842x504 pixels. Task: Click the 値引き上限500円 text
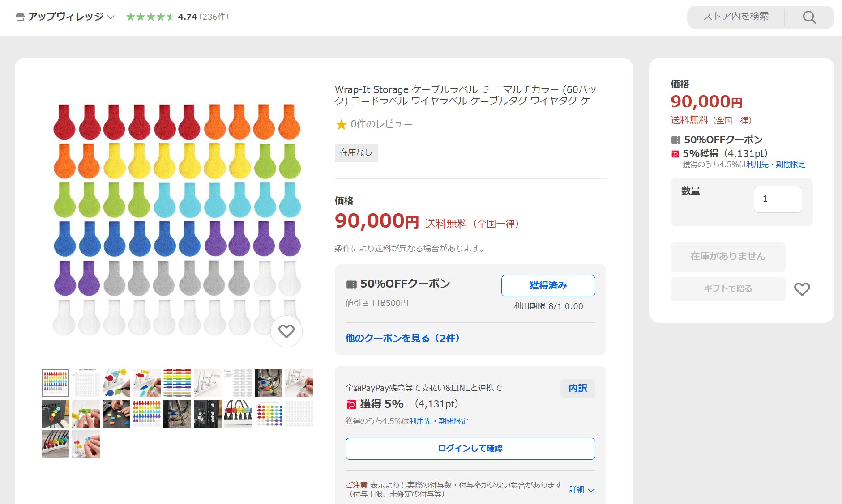pyautogui.click(x=377, y=303)
